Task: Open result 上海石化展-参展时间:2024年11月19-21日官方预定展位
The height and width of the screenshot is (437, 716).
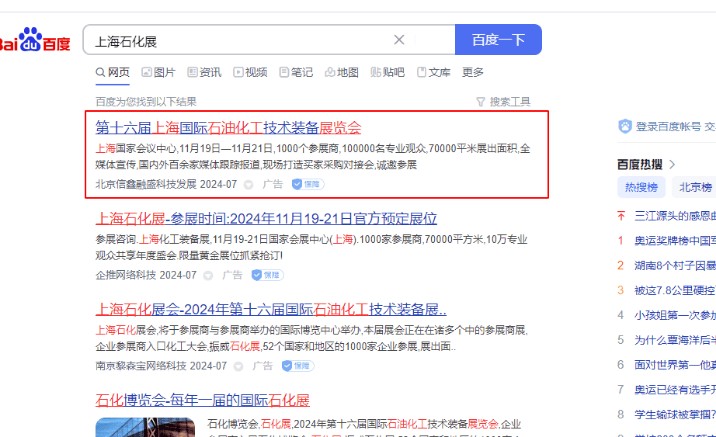Action: (x=266, y=218)
